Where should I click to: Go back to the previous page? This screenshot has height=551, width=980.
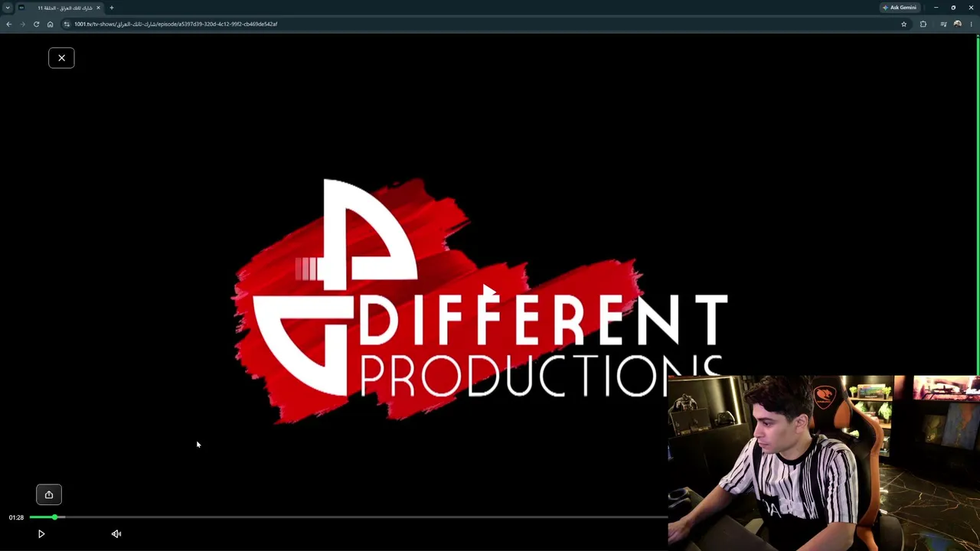(9, 24)
